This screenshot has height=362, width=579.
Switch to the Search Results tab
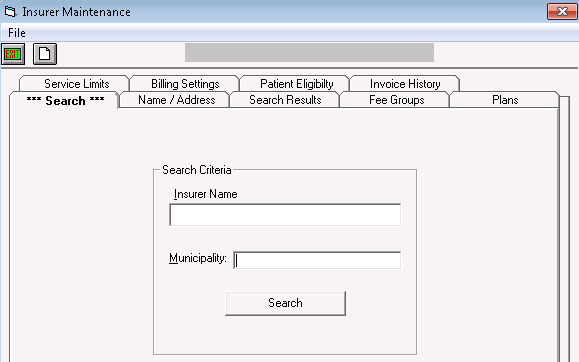(x=285, y=100)
